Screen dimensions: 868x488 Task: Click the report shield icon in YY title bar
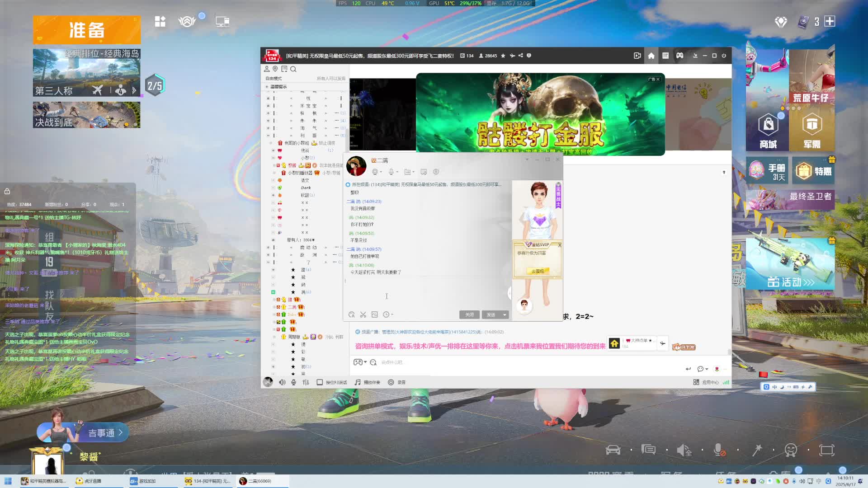point(529,56)
